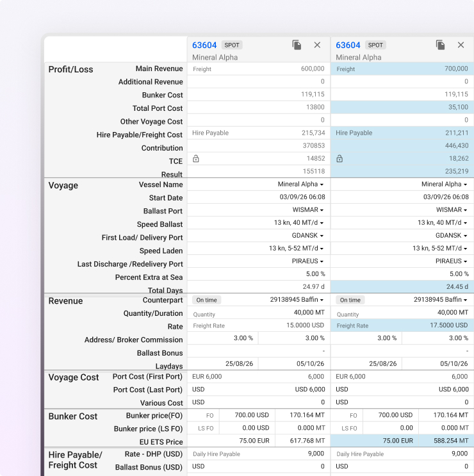Open GDANSK load port dropdown, first column

307,236
